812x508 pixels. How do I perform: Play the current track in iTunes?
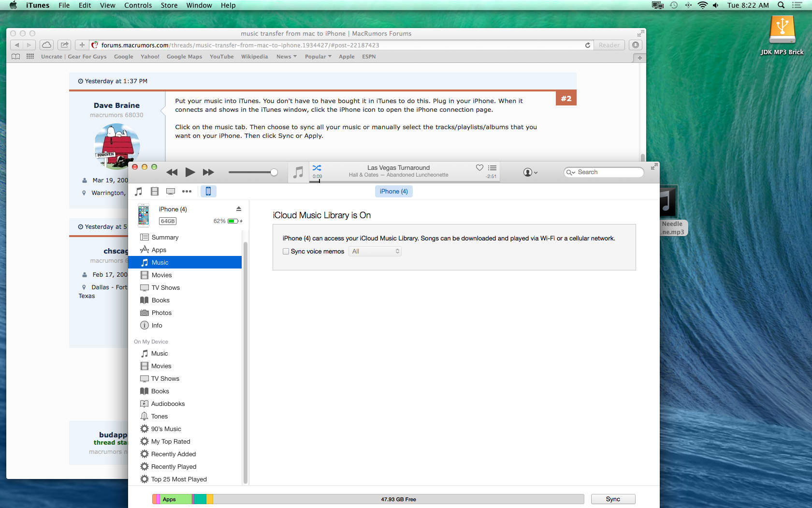[190, 172]
